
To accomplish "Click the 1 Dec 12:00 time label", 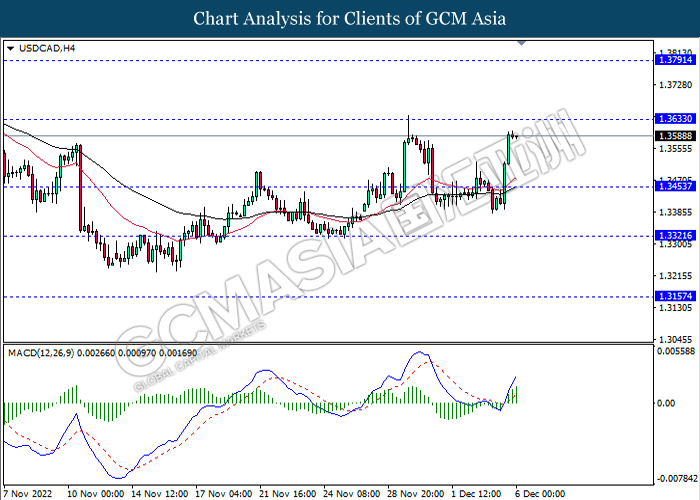I will click(x=476, y=494).
